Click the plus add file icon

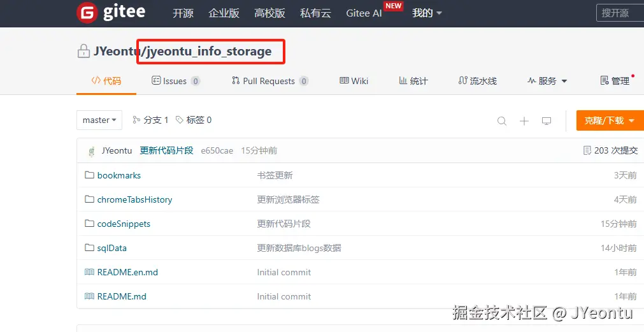click(x=524, y=121)
